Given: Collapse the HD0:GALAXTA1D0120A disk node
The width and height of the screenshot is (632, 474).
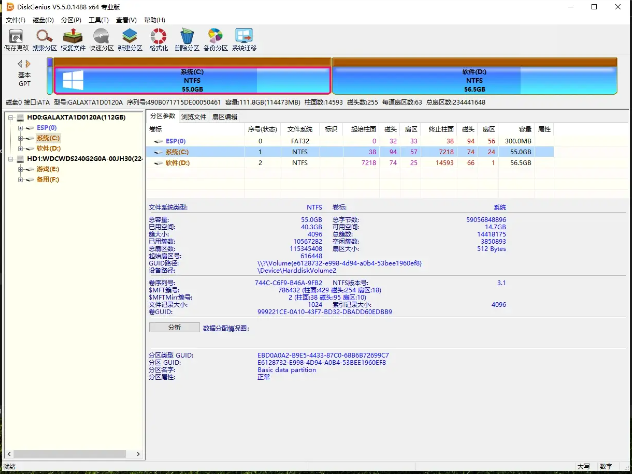Looking at the screenshot, I should [x=10, y=117].
